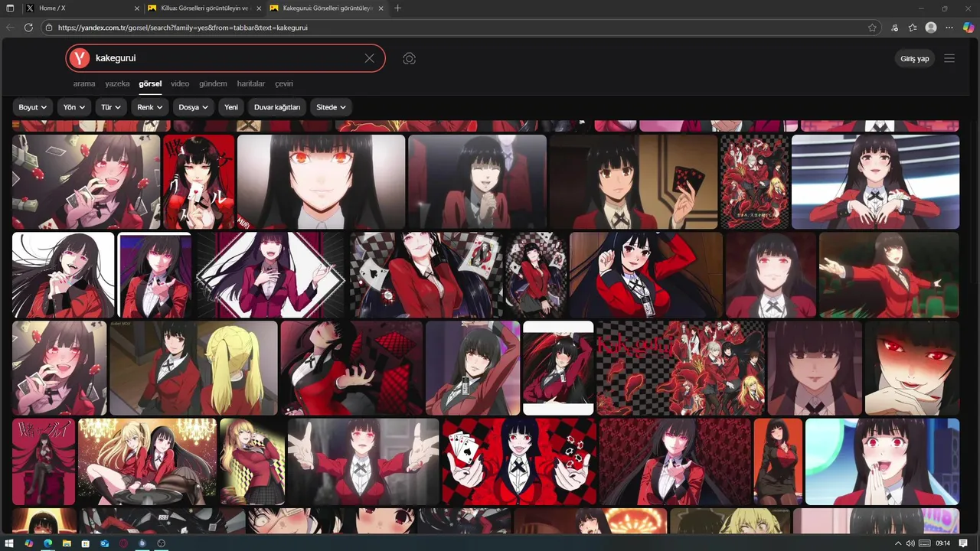The width and height of the screenshot is (980, 551).
Task: Switch to the haritalar tab
Action: tap(251, 83)
